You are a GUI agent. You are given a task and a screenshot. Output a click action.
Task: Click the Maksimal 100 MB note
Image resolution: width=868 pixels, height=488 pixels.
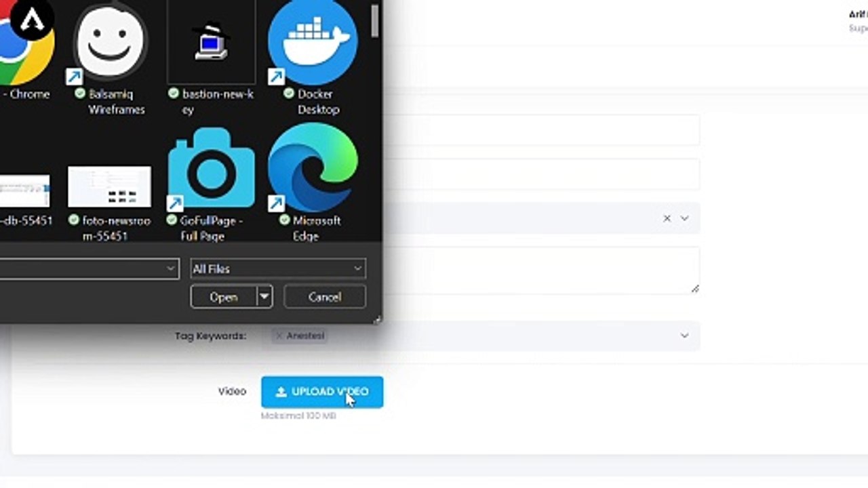point(298,415)
